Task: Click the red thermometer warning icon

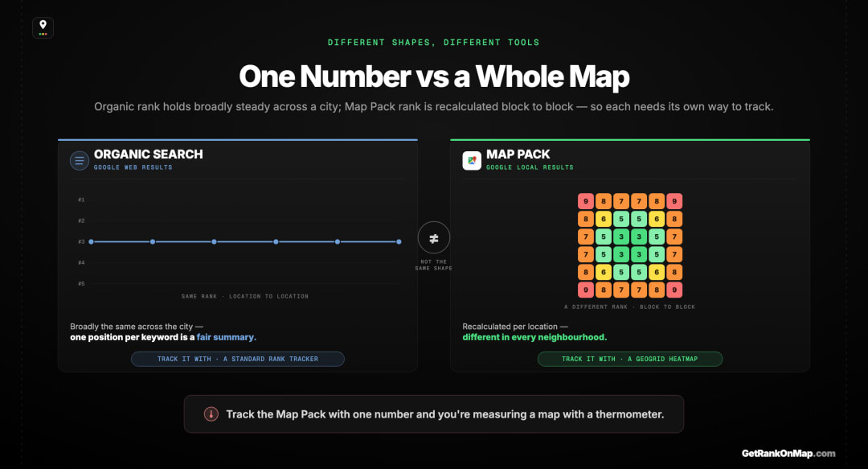Action: tap(211, 414)
